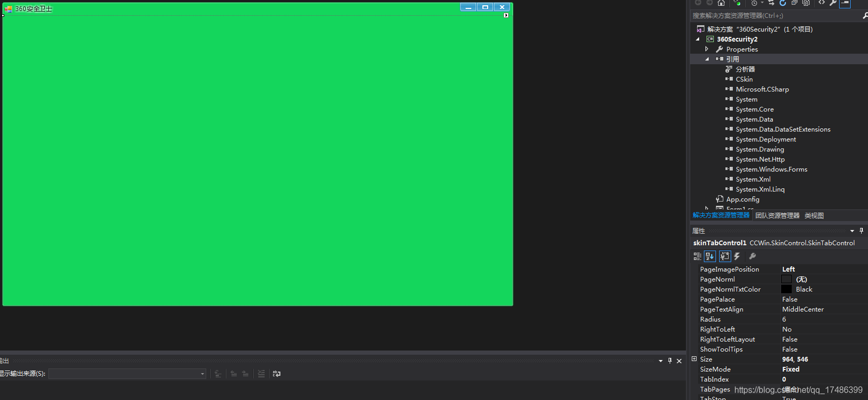This screenshot has width=868, height=400.
Task: Refresh the Solution Explorer
Action: pyautogui.click(x=783, y=3)
